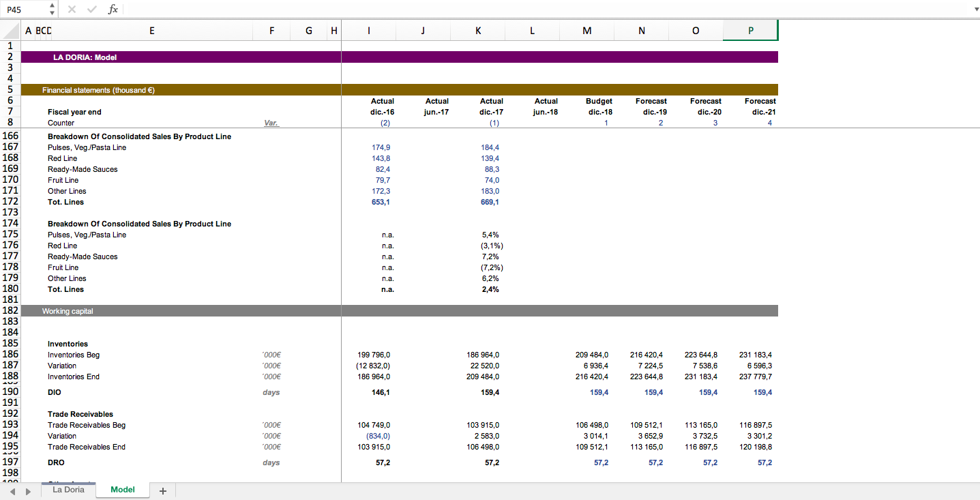Image resolution: width=980 pixels, height=500 pixels.
Task: Select the DIO label cell
Action: click(55, 392)
